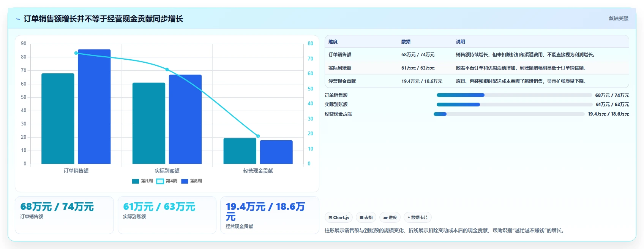644x249 pixels.
Task: Click the line point above 订单销售额
Action: pos(76,53)
